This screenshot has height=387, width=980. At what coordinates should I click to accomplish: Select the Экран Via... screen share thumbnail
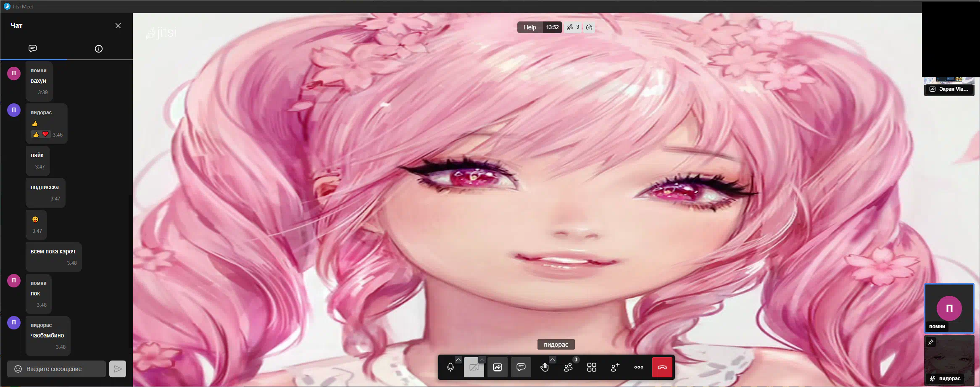[949, 87]
